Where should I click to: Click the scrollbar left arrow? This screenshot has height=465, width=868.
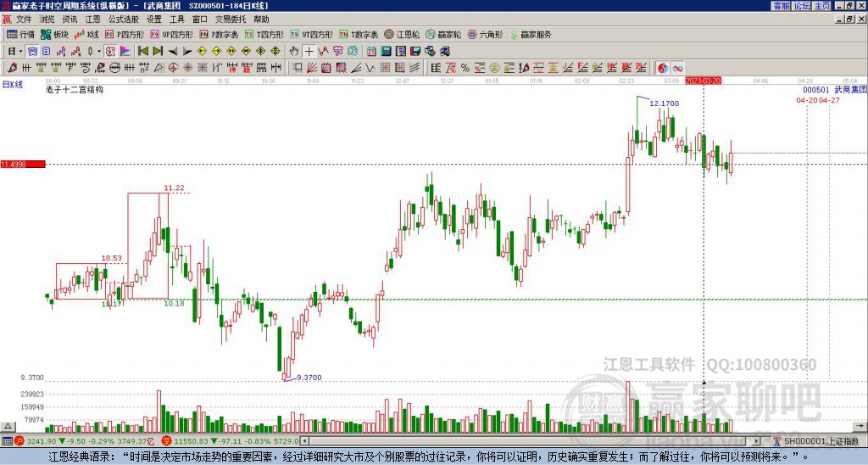coord(304,441)
